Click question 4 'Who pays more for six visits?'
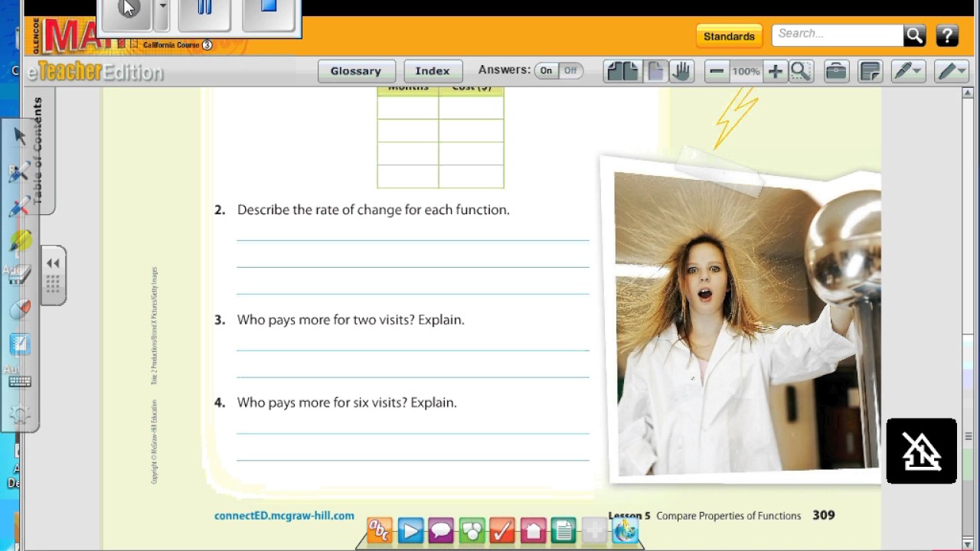 [347, 403]
